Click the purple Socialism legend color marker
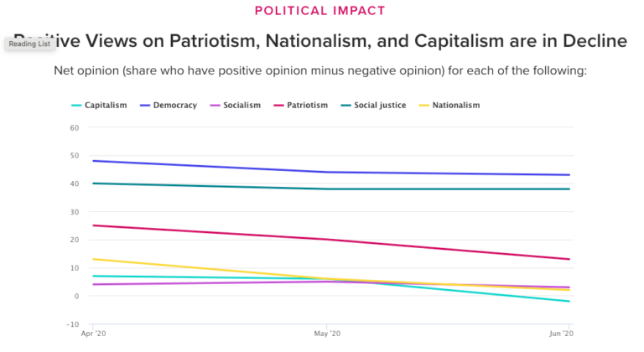 click(216, 106)
